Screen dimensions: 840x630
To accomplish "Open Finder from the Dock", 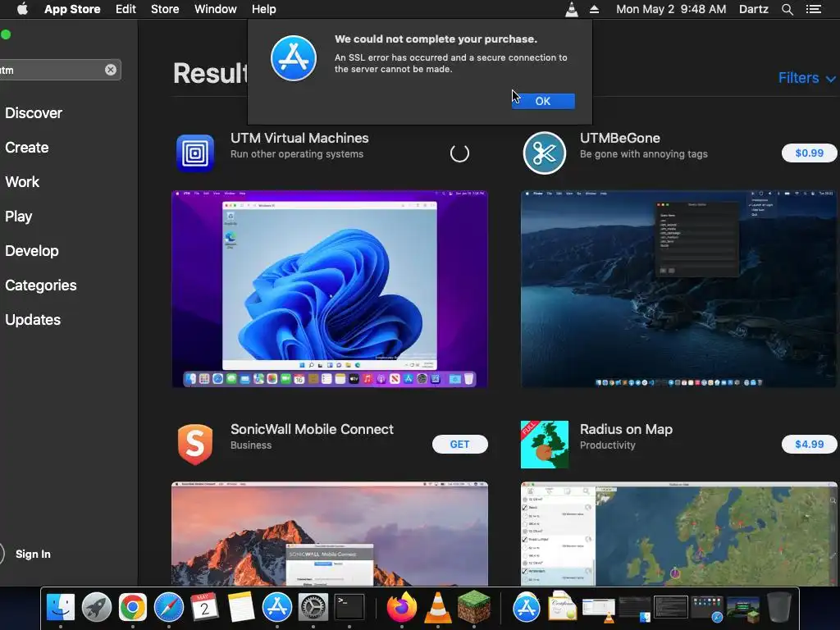I will (x=61, y=608).
